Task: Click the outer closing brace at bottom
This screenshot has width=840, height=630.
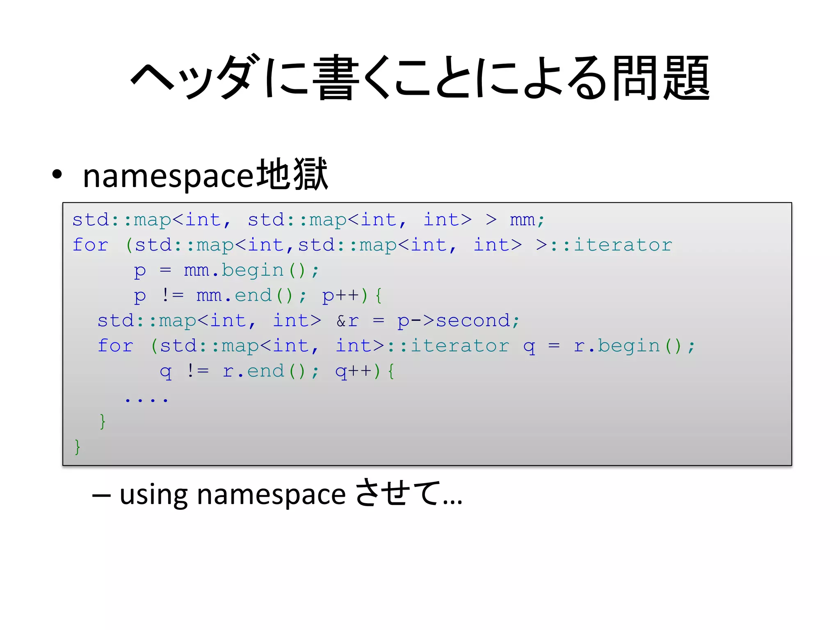Action: [x=78, y=447]
